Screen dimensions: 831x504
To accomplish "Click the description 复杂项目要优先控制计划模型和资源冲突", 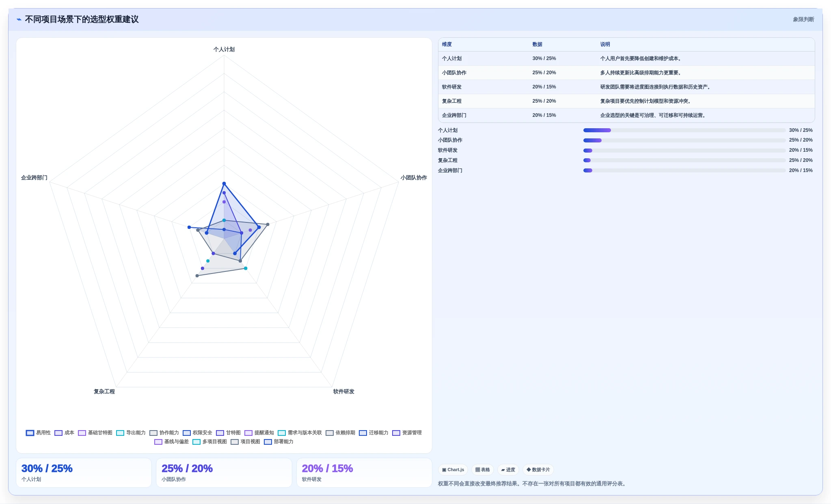I will point(646,101).
